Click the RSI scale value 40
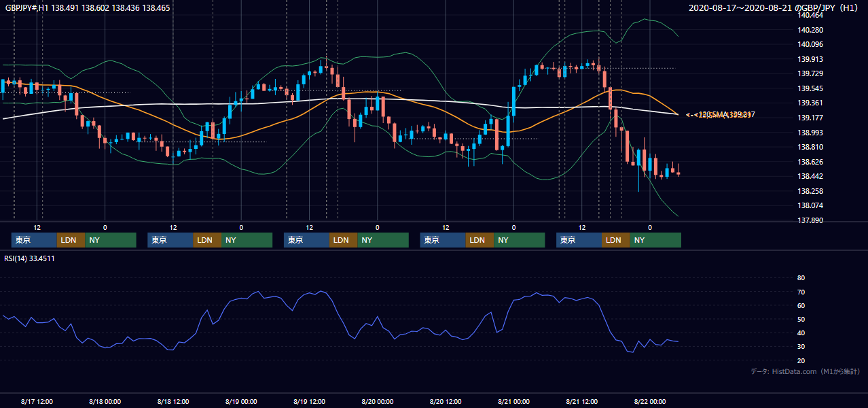Screen dimensions: 868x408 coord(801,333)
